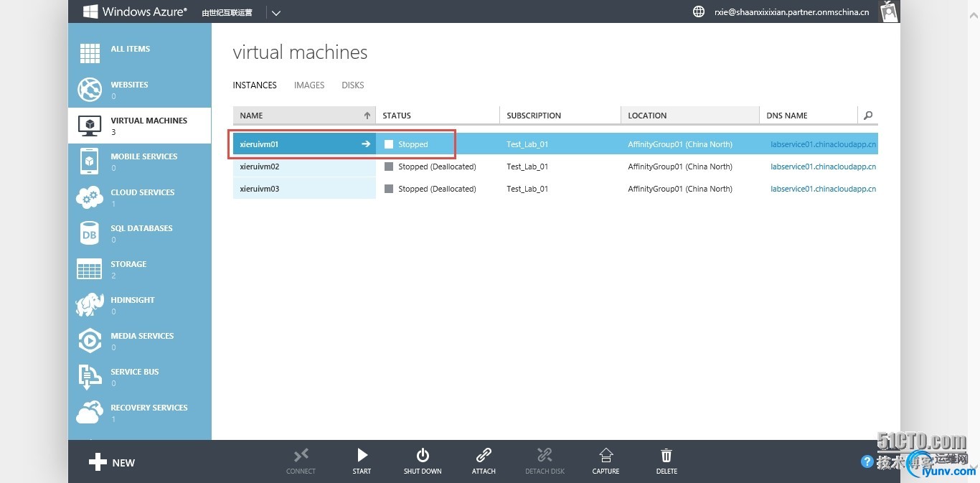Open the xieruivm02 DNS name link

[x=824, y=167]
